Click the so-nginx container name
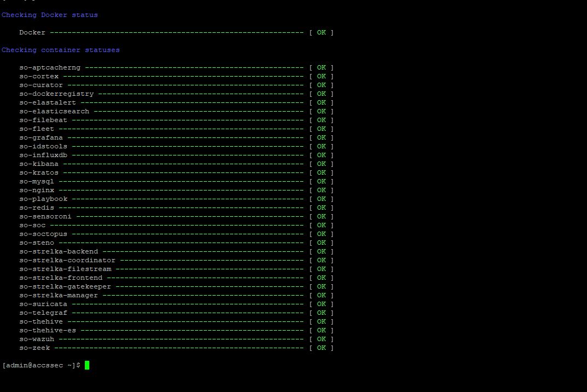Image resolution: width=587 pixels, height=392 pixels. coord(37,190)
